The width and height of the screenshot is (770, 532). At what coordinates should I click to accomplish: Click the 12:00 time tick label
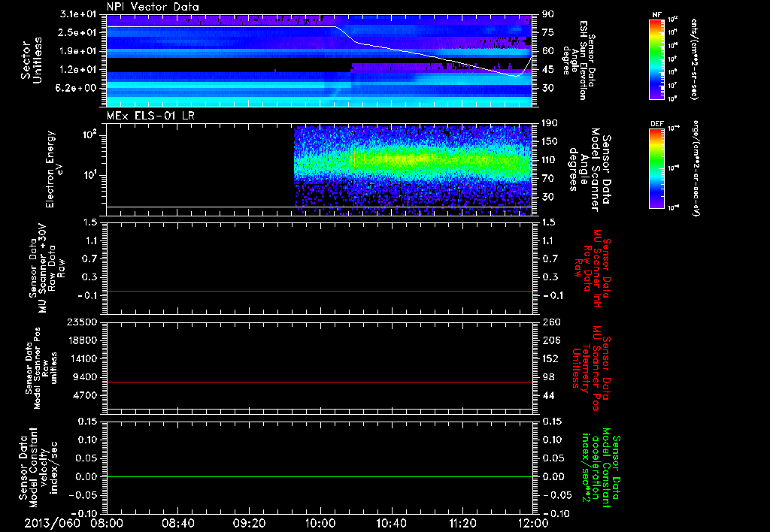tap(533, 523)
